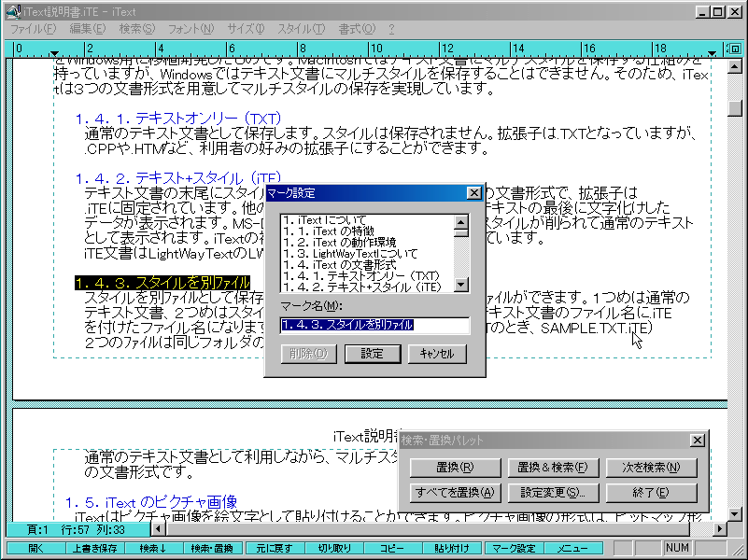Click the NUM status bar indicator
748x560 pixels.
677,548
